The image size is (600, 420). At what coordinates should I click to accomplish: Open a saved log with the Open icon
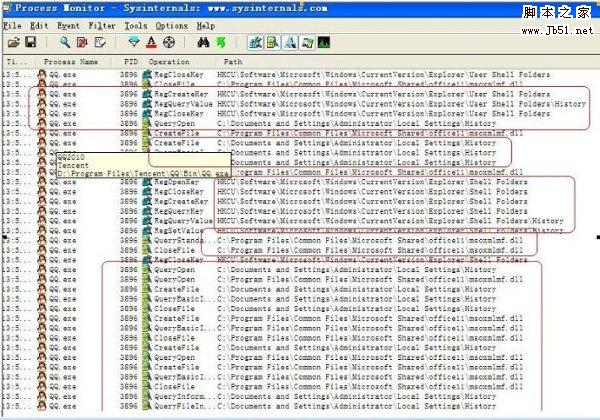tap(13, 42)
